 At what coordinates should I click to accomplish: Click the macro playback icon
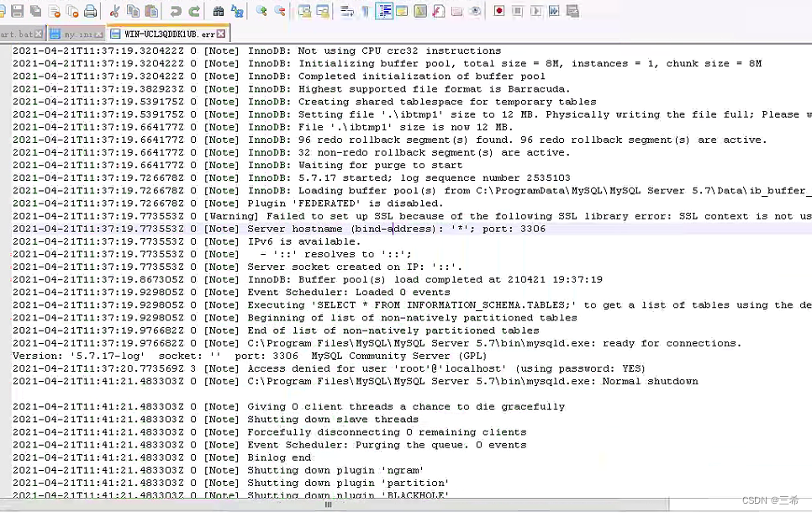(x=536, y=11)
